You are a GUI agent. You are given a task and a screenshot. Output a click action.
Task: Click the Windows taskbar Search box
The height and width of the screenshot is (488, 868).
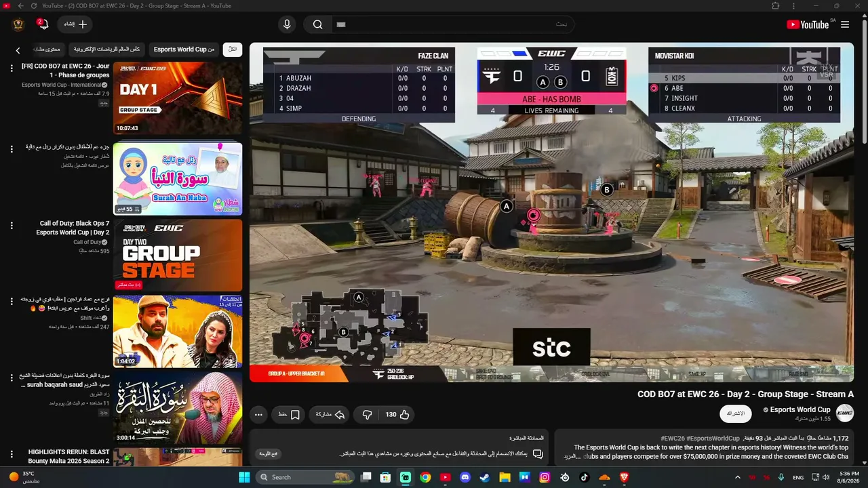[x=307, y=477]
